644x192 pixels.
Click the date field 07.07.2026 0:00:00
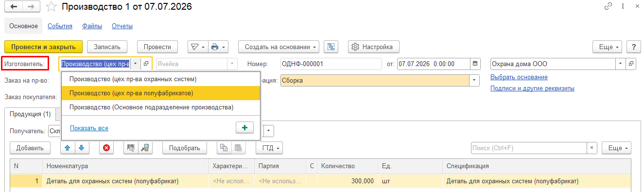pos(434,64)
